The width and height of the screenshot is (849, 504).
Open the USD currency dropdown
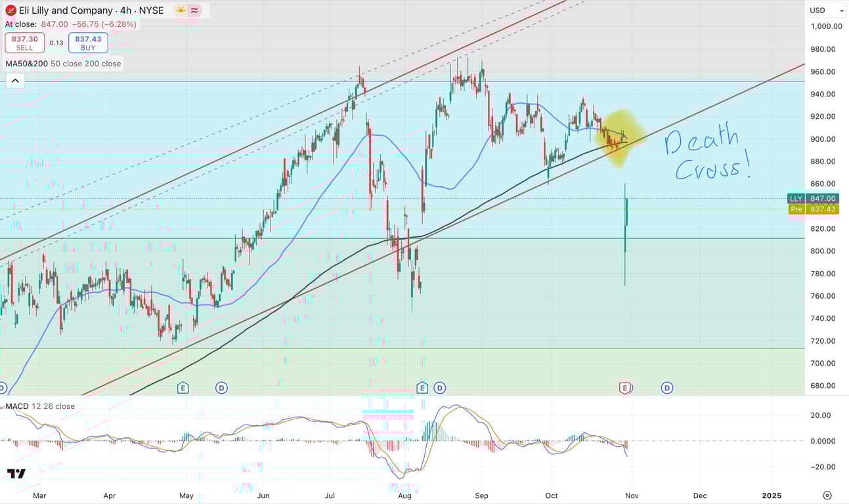827,10
